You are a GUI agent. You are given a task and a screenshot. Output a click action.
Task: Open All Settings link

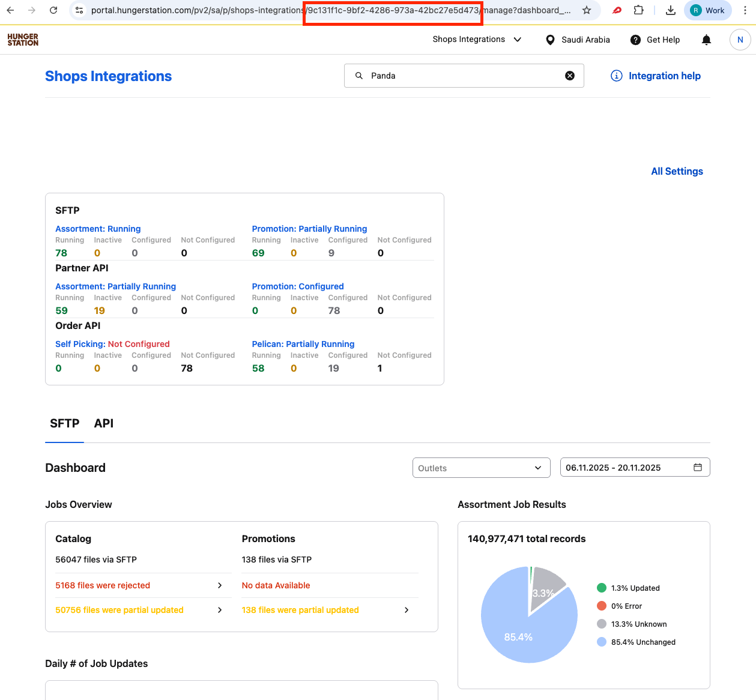click(677, 171)
